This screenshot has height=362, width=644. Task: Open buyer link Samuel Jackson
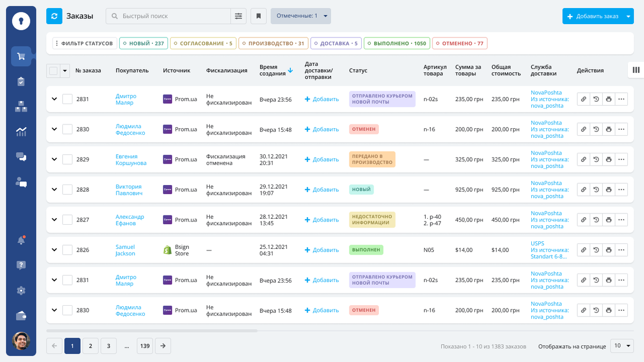125,250
